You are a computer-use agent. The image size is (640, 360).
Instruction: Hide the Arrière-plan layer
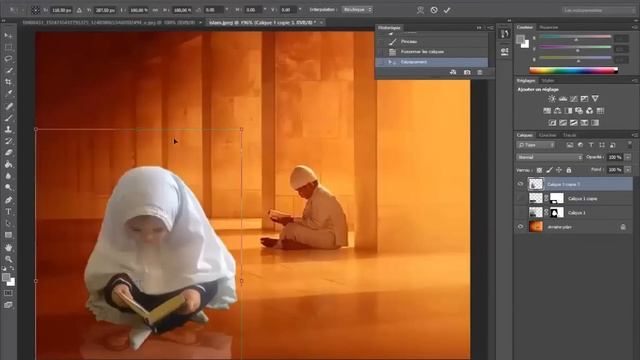(520, 227)
